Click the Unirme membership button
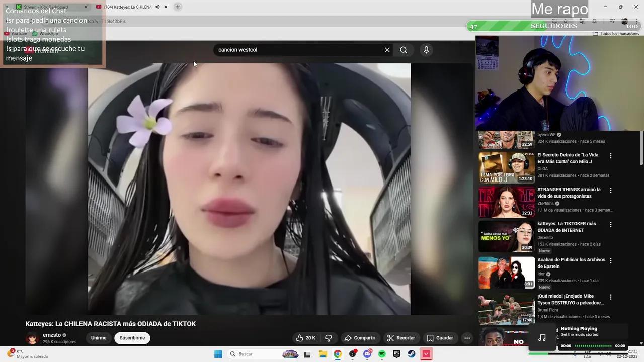 click(99, 338)
